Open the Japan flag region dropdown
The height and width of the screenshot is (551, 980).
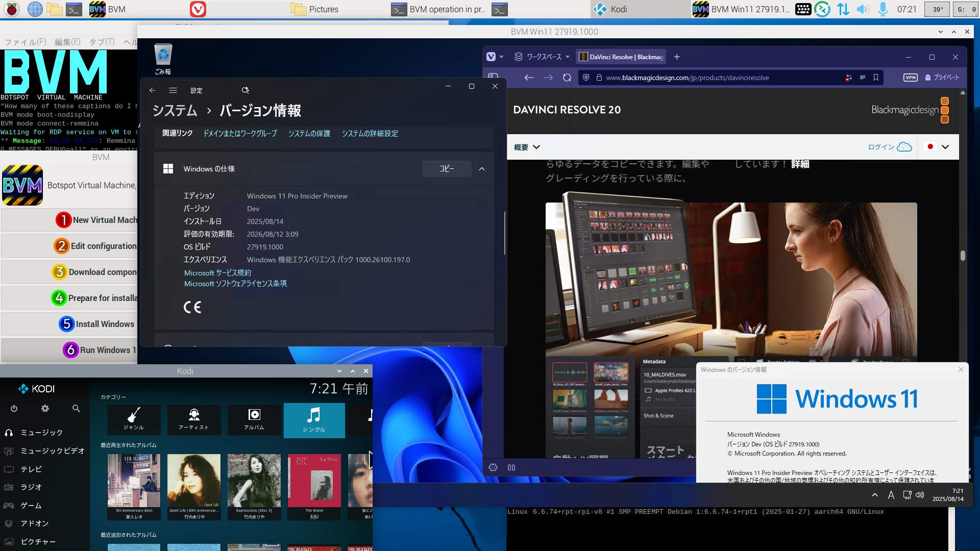point(938,147)
